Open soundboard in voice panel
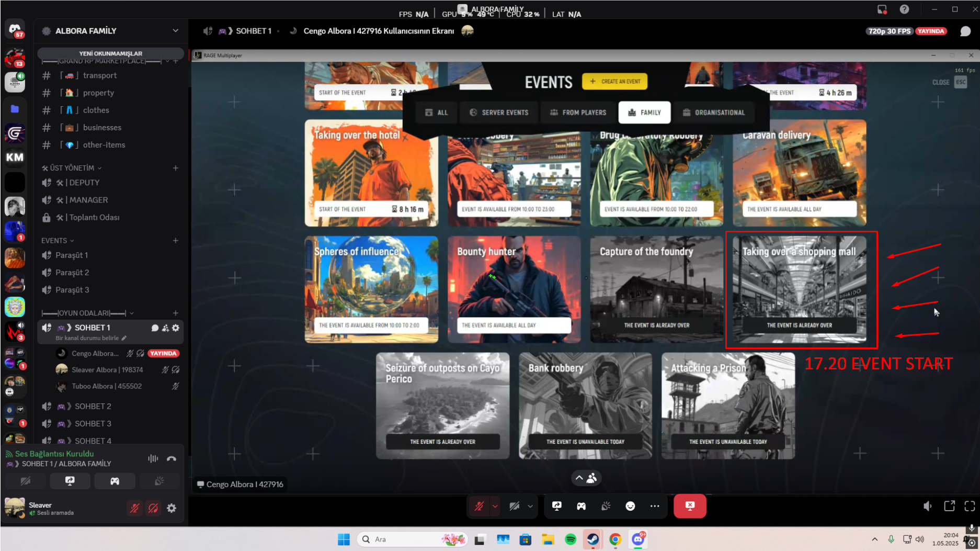Screen dimensions: 980x551 (159, 481)
